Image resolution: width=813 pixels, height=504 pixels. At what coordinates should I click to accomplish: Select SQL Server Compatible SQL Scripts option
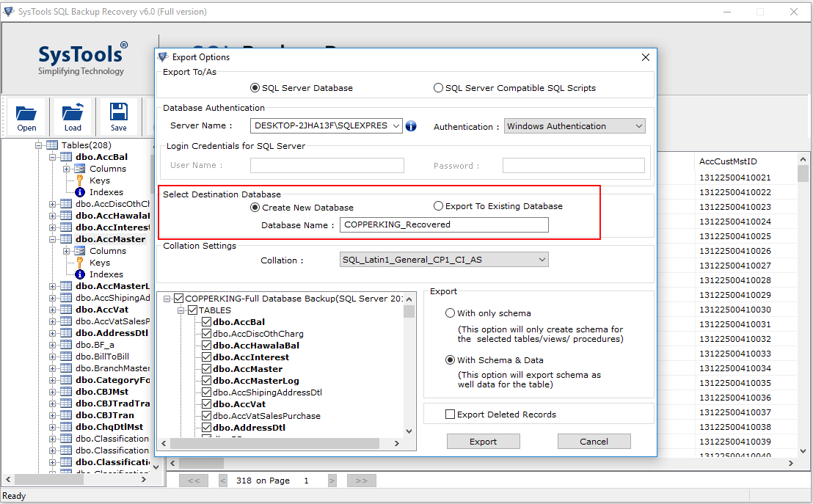tap(439, 88)
